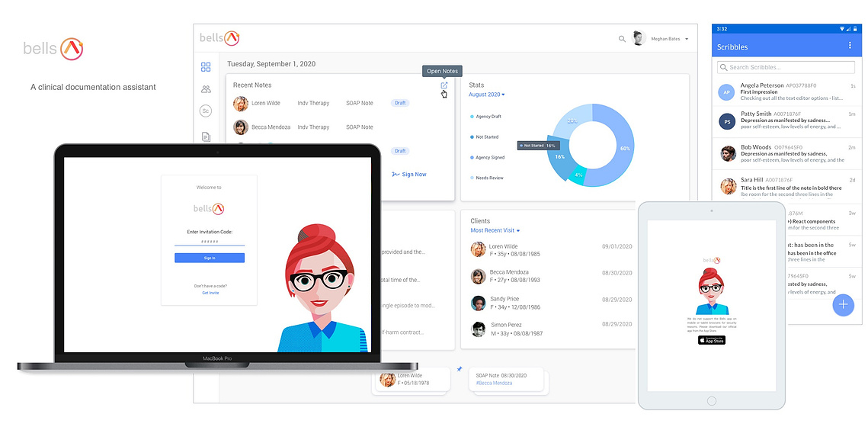Open the August 2020 dropdown in Stats
Image resolution: width=868 pixels, height=427 pixels.
pyautogui.click(x=487, y=95)
